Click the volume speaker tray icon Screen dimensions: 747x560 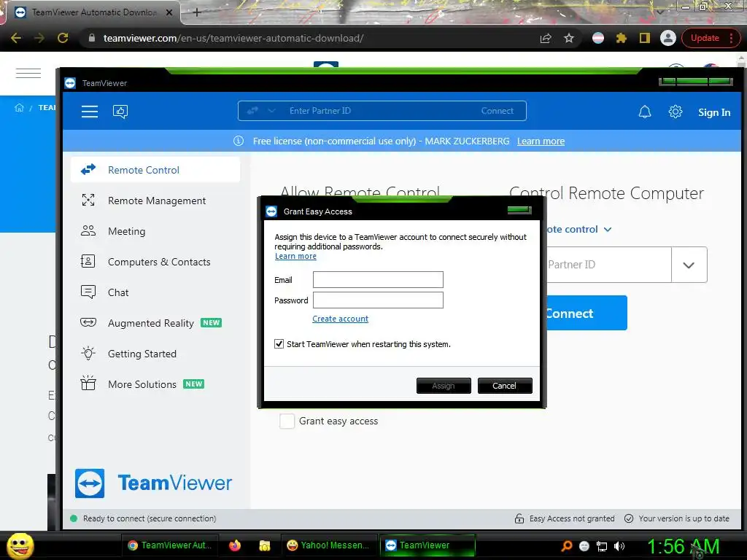coord(619,546)
